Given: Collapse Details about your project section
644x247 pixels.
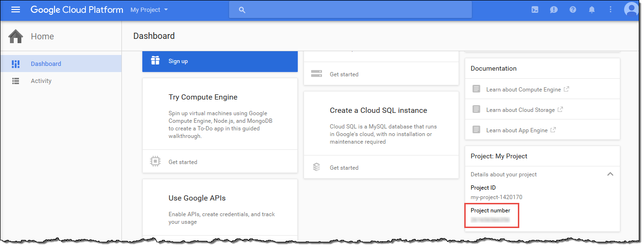Looking at the screenshot, I should (x=610, y=174).
